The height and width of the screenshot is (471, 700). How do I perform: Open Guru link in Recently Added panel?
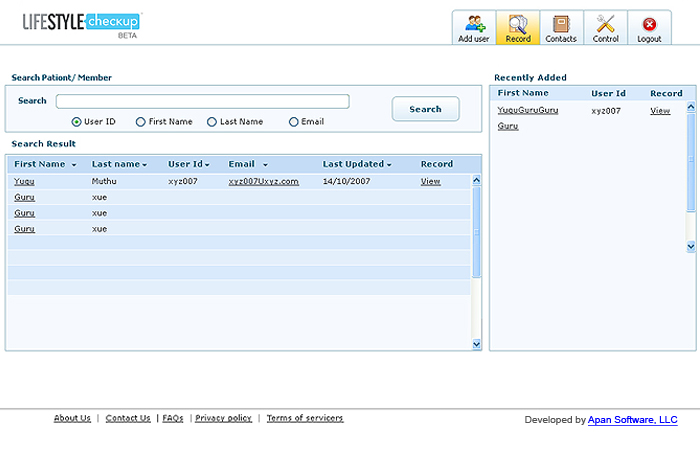tap(508, 126)
